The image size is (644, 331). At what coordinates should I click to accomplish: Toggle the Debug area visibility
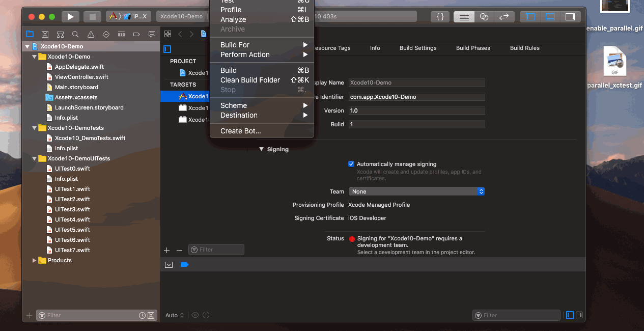pyautogui.click(x=550, y=17)
